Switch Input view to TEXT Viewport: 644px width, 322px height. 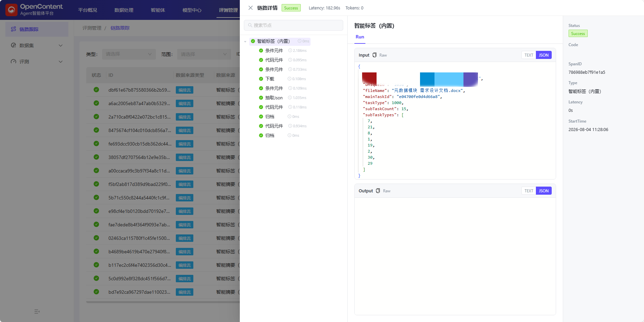coord(528,55)
